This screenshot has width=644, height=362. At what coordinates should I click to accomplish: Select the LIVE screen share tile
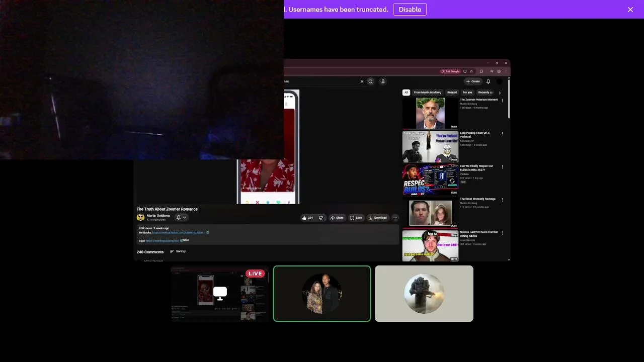coord(220,294)
